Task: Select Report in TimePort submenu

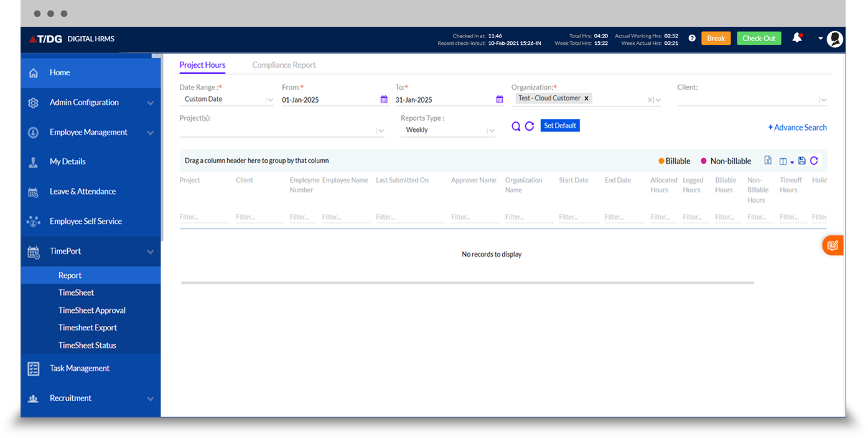Action: pyautogui.click(x=91, y=276)
